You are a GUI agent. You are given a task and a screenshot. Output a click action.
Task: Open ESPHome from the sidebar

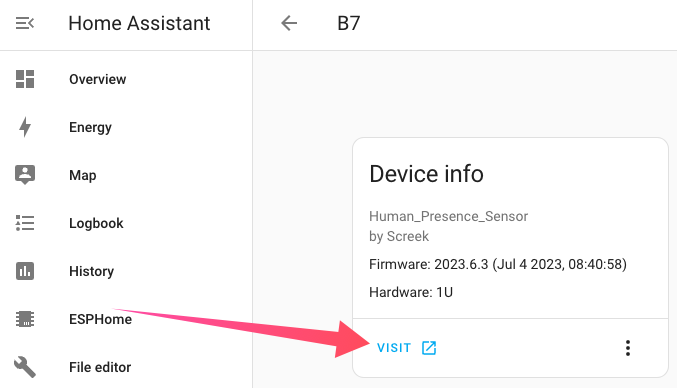(100, 319)
